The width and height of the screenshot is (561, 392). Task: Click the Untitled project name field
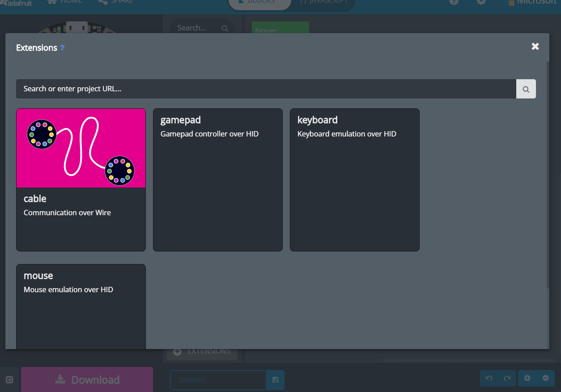218,380
